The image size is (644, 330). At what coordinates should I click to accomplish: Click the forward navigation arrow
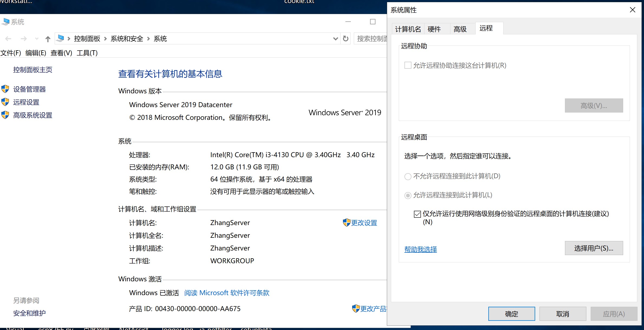click(24, 39)
